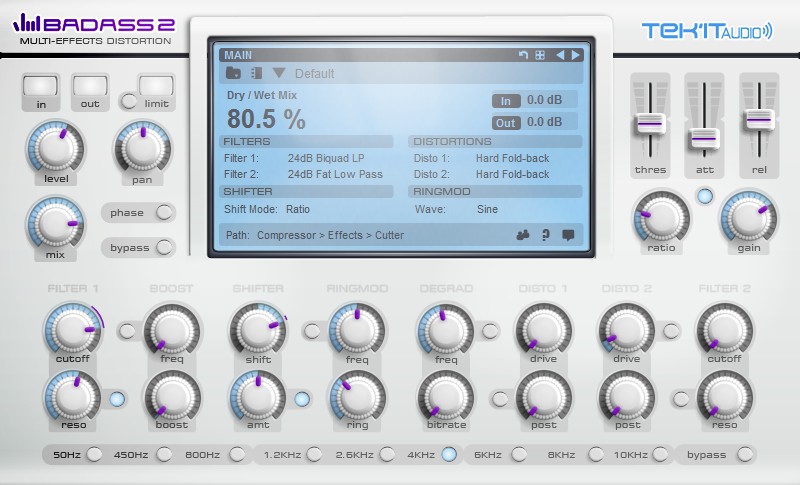The image size is (800, 485).
Task: Select the 10KHz frequency option
Action: point(660,454)
